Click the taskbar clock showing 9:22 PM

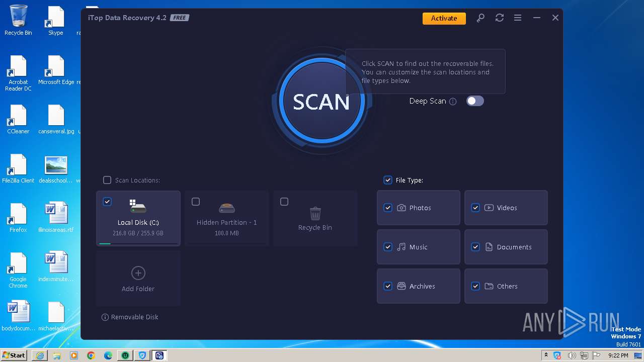coord(618,355)
